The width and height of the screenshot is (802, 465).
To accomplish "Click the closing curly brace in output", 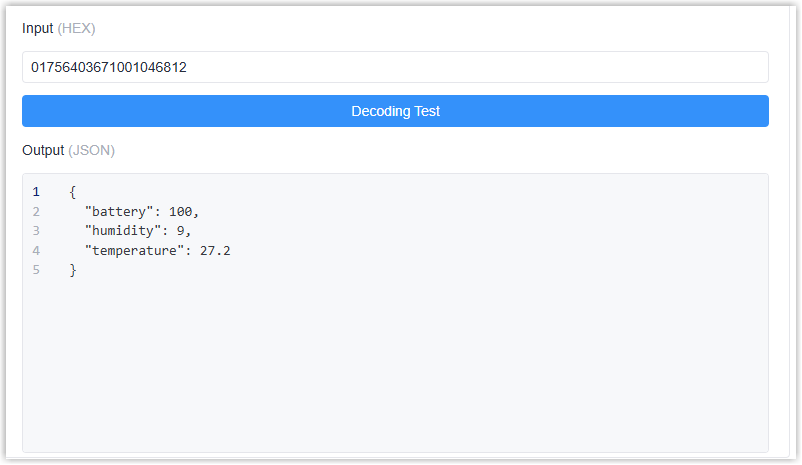I will click(x=73, y=270).
